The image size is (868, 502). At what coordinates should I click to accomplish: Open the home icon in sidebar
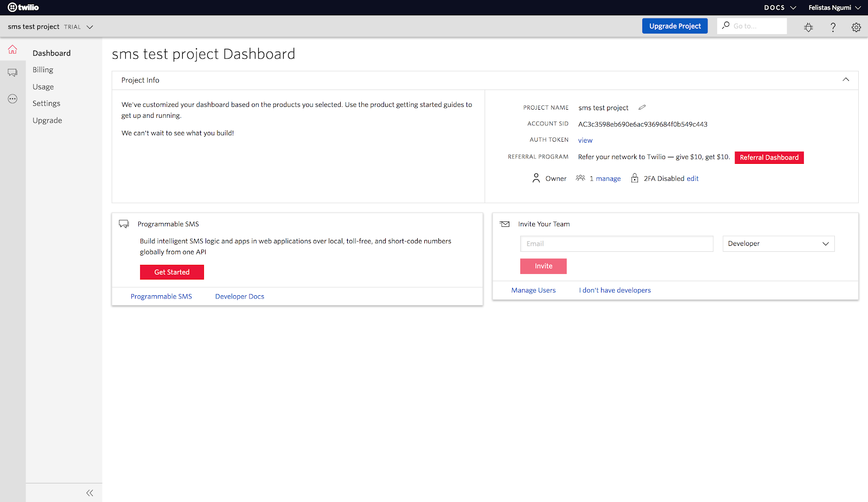click(12, 50)
